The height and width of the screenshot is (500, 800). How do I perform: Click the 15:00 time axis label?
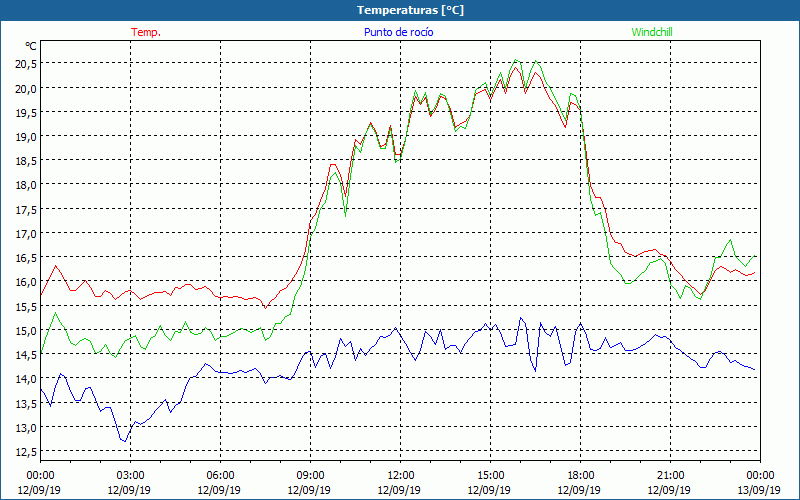click(x=490, y=476)
